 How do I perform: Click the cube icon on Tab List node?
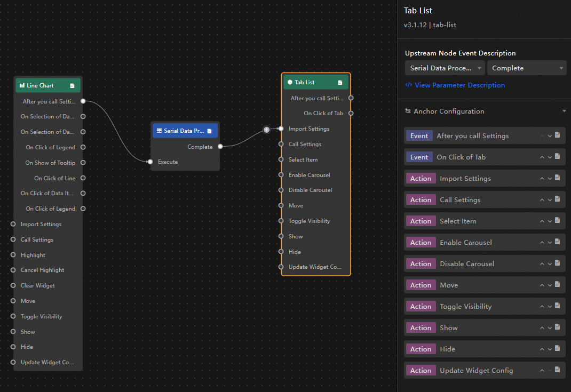[x=290, y=82]
